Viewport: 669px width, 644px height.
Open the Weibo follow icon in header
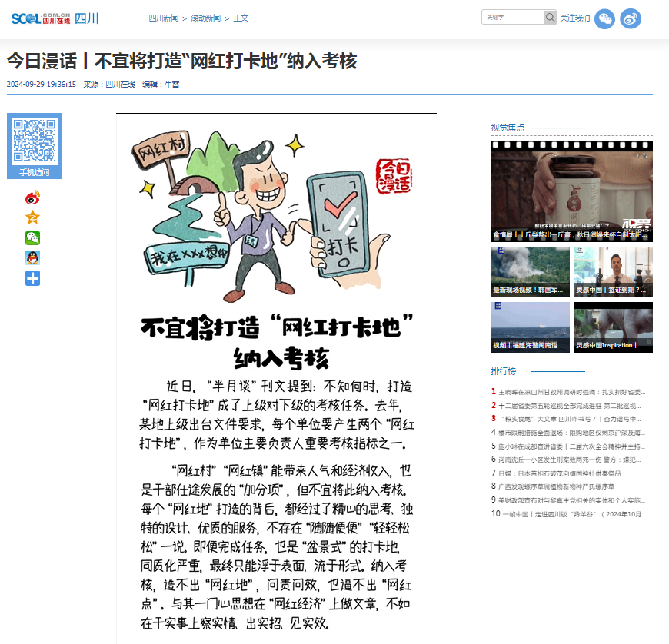pos(631,18)
